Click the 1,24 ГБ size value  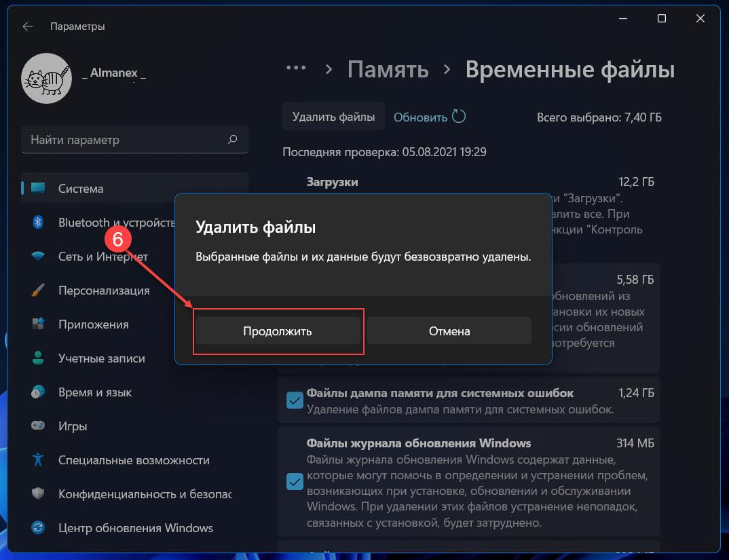636,393
